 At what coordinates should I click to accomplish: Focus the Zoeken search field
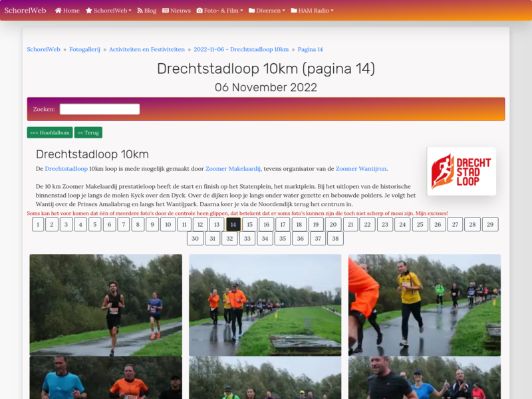(100, 109)
